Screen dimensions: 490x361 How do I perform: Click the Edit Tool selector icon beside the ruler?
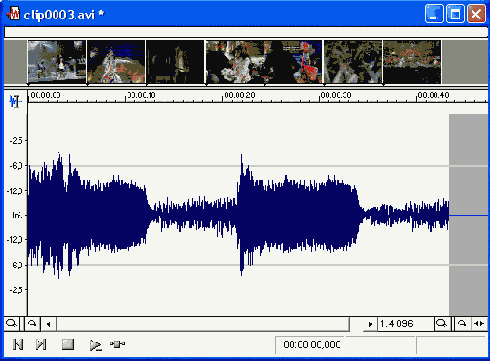point(15,101)
